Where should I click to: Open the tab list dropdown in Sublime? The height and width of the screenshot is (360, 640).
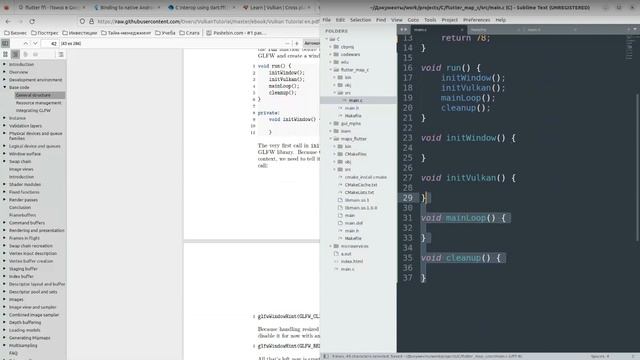tap(635, 29)
